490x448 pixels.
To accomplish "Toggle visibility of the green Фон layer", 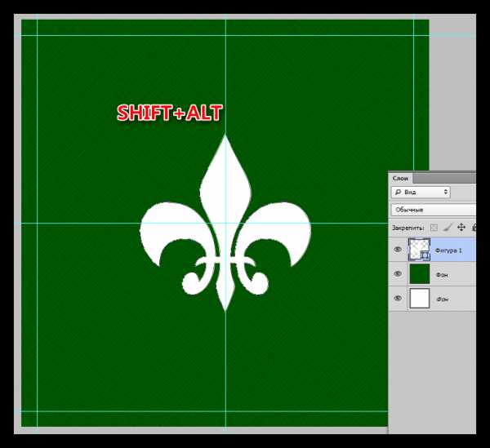I will pos(398,274).
